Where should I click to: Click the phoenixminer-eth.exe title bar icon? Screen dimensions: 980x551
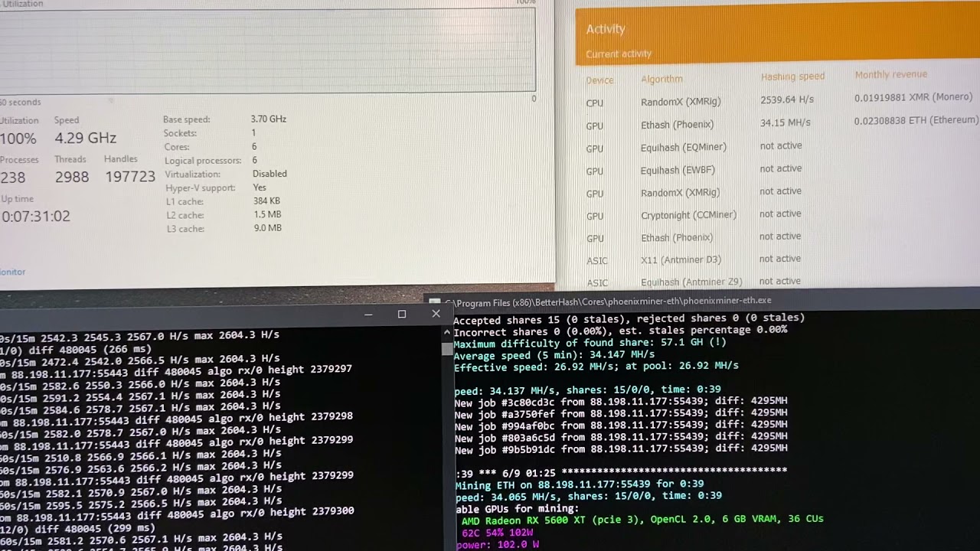tap(434, 302)
